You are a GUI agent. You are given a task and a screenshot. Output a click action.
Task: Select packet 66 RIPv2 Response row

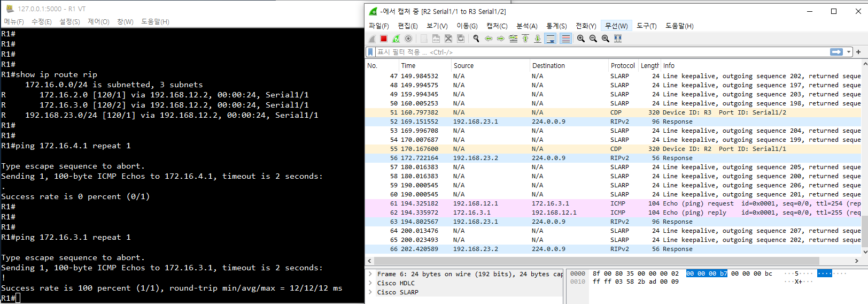pos(614,249)
